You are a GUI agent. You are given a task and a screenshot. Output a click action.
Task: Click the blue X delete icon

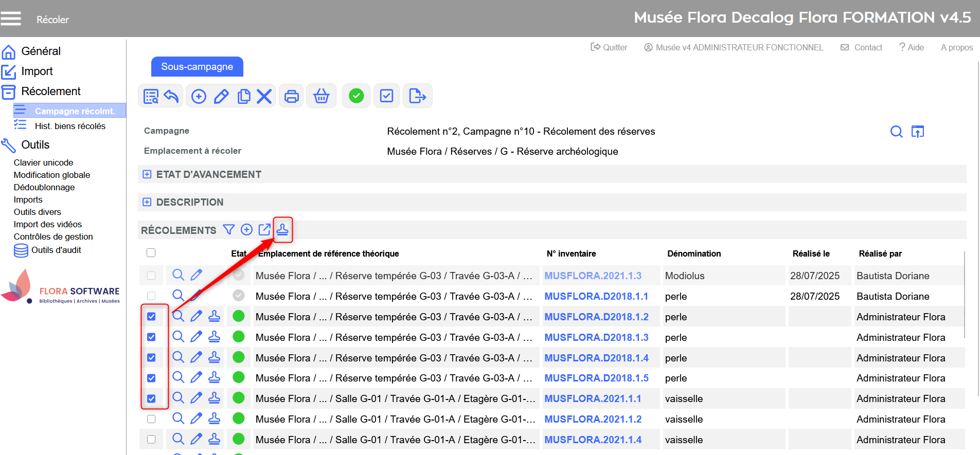pyautogui.click(x=264, y=96)
